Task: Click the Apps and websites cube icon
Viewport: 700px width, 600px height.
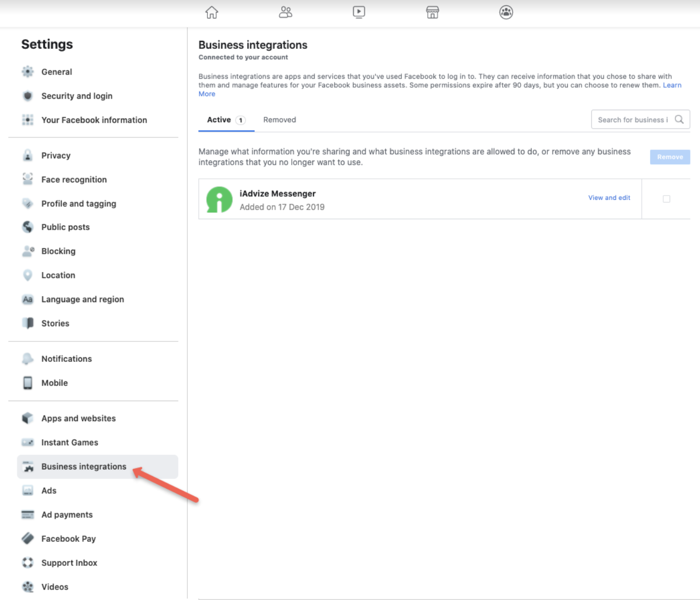Action: pyautogui.click(x=28, y=419)
